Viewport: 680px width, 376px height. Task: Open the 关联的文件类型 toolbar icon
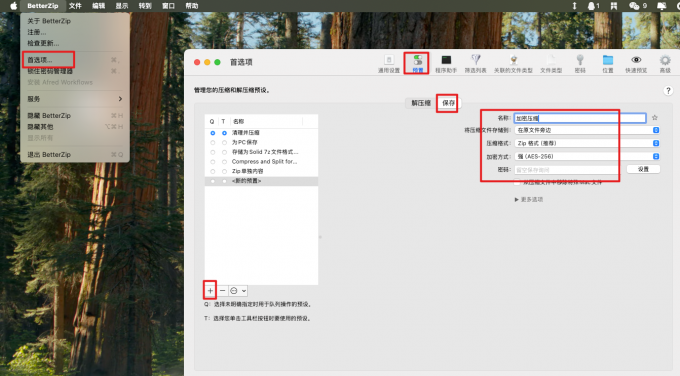(513, 64)
